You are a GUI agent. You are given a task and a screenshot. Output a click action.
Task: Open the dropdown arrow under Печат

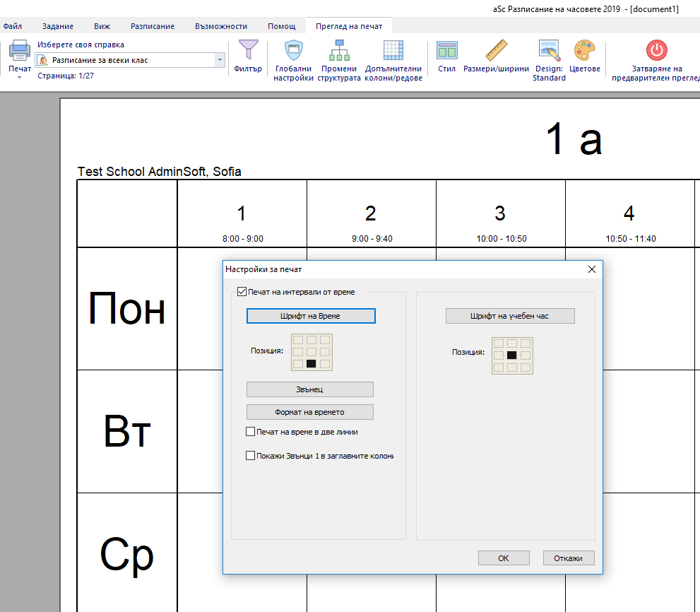click(x=19, y=77)
